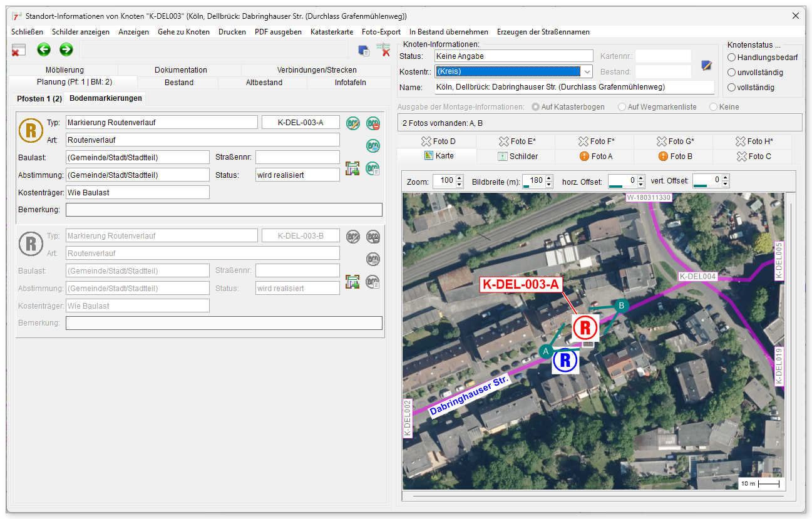Select unvollständig node status
This screenshot has height=519, width=812.
pyautogui.click(x=731, y=73)
